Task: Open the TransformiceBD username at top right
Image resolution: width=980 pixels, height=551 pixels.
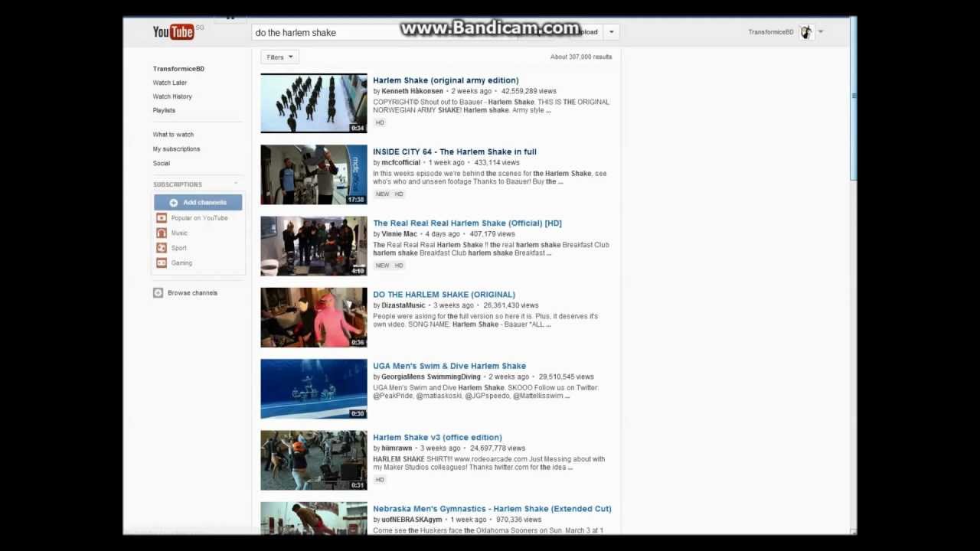Action: [770, 32]
